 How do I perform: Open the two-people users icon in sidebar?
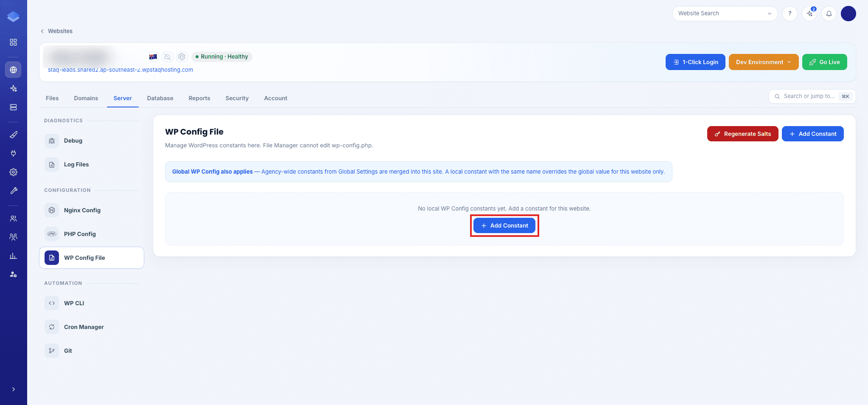coord(13,218)
